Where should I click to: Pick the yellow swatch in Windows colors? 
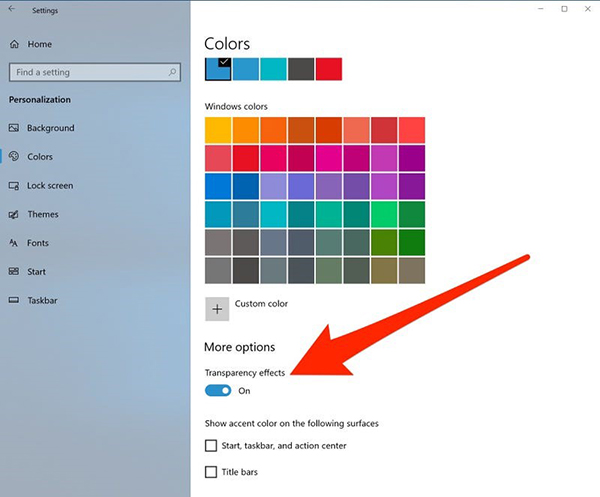tap(217, 130)
